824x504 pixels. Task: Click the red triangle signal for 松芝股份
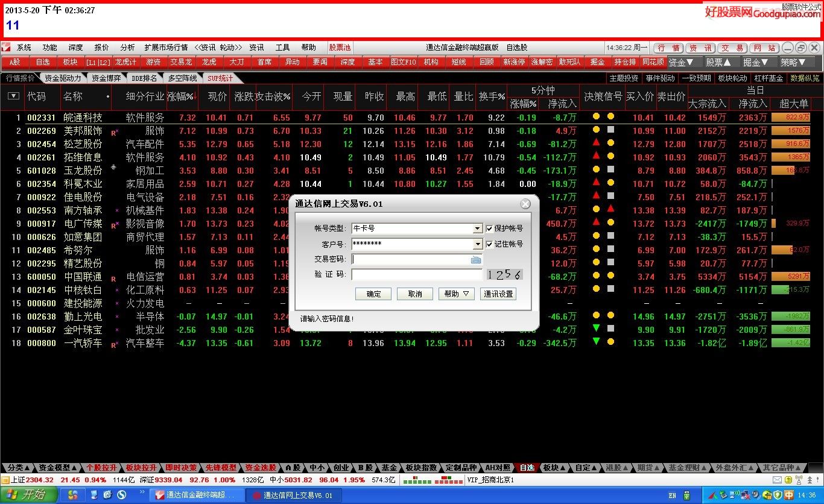(596, 143)
